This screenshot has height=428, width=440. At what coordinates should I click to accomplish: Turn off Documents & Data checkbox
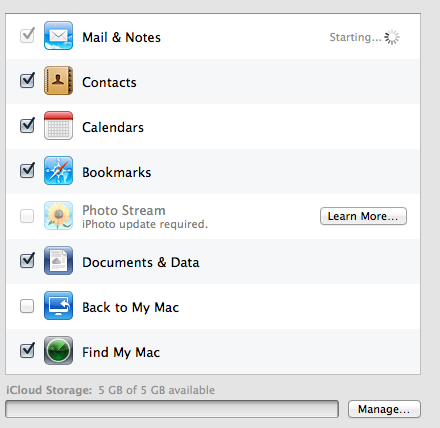click(27, 260)
